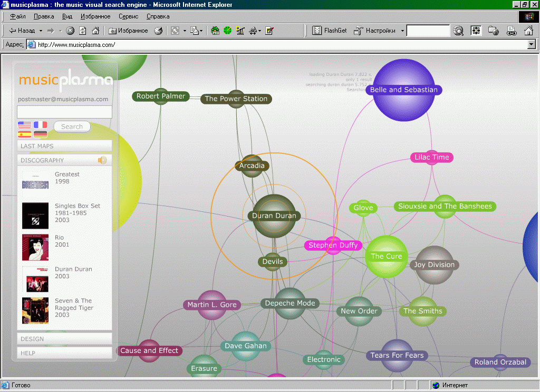Open the Сервис menu
The height and width of the screenshot is (392, 540).
point(129,16)
